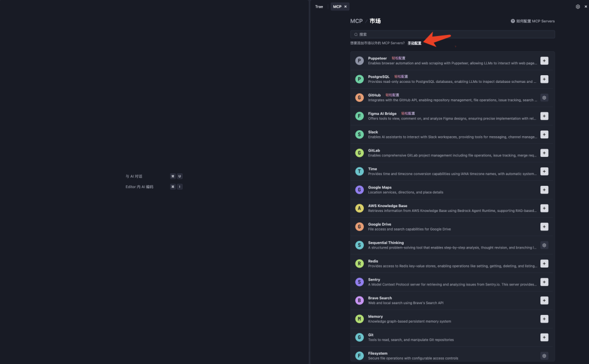This screenshot has height=364, width=589.
Task: Click the Trae label in the title bar
Action: pos(318,6)
